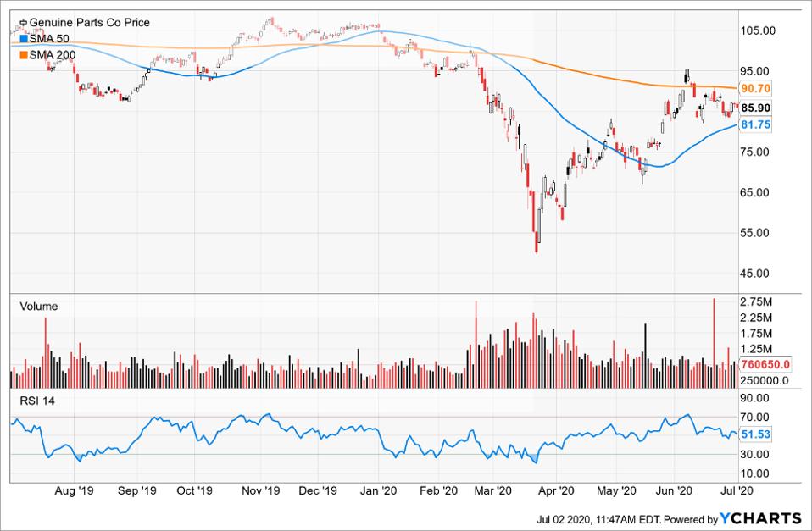Click the Jul '20 date axis label
This screenshot has width=812, height=531.
tap(737, 490)
